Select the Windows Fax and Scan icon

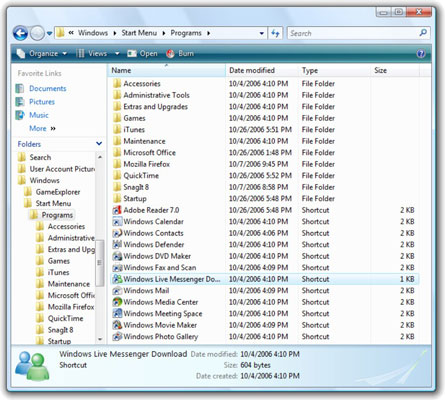[117, 267]
